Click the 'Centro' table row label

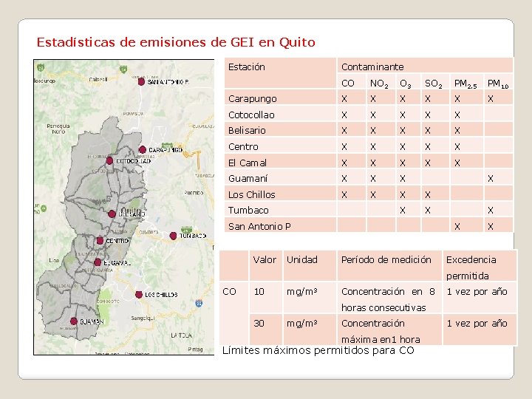click(x=243, y=146)
